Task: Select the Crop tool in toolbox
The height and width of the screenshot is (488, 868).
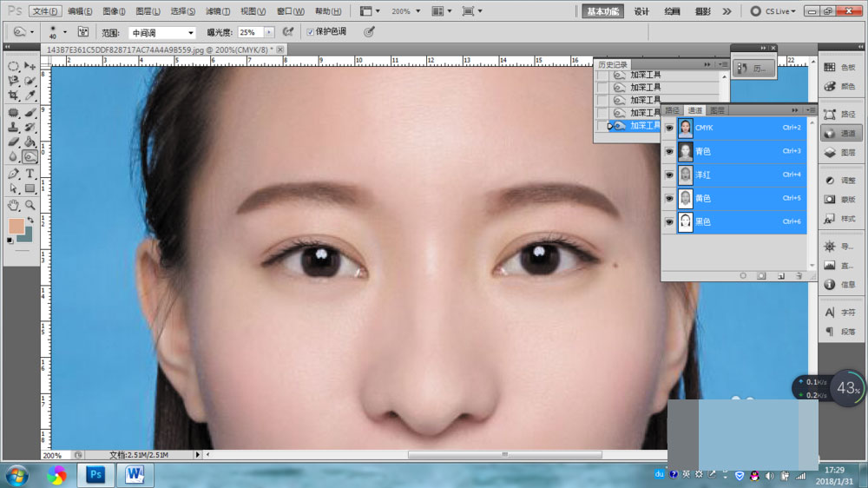Action: click(13, 96)
